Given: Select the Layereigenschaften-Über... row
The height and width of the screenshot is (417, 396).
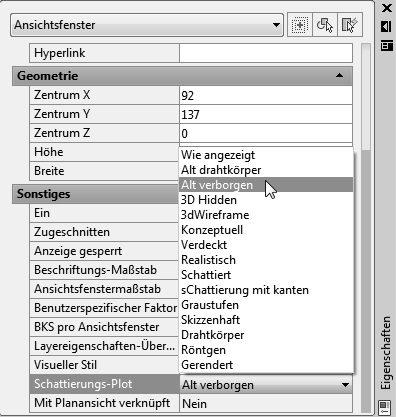Looking at the screenshot, I should pos(104,346).
